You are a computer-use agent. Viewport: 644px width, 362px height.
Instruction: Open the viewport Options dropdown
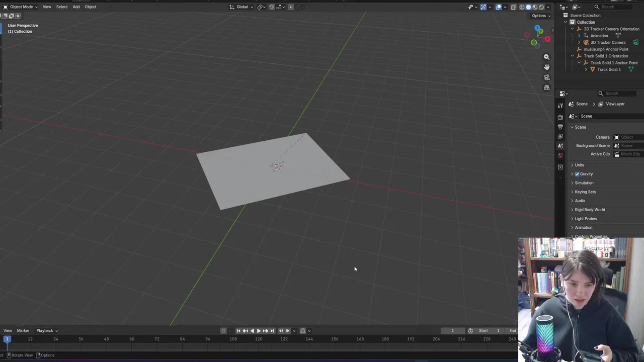pos(541,16)
